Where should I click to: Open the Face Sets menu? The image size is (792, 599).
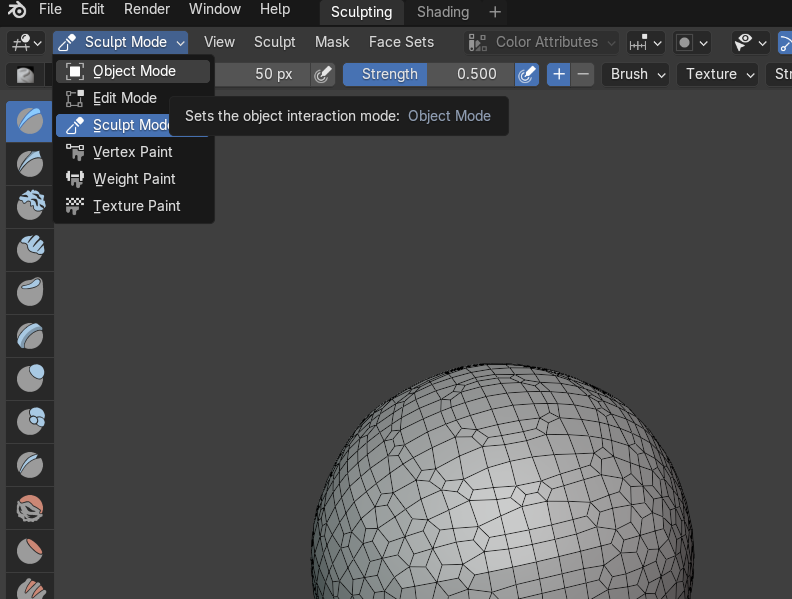pos(401,42)
